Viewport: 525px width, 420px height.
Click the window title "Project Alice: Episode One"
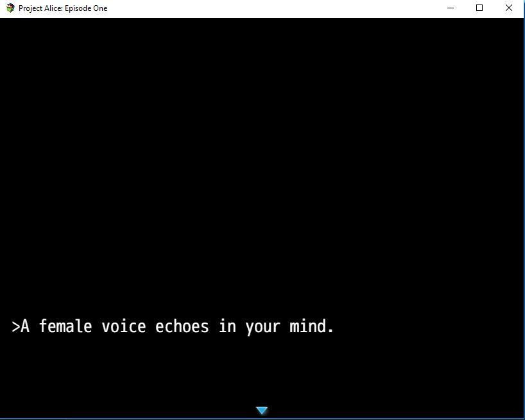[63, 8]
